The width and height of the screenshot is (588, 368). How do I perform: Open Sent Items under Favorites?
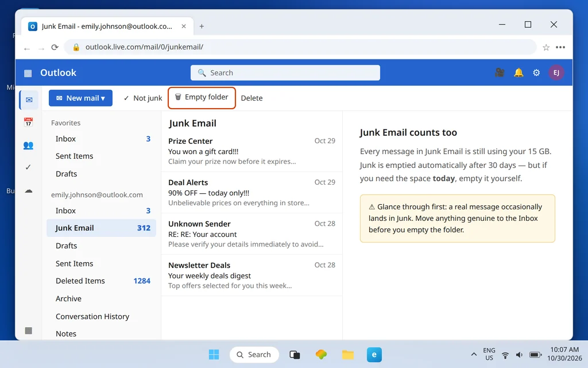tap(101, 156)
